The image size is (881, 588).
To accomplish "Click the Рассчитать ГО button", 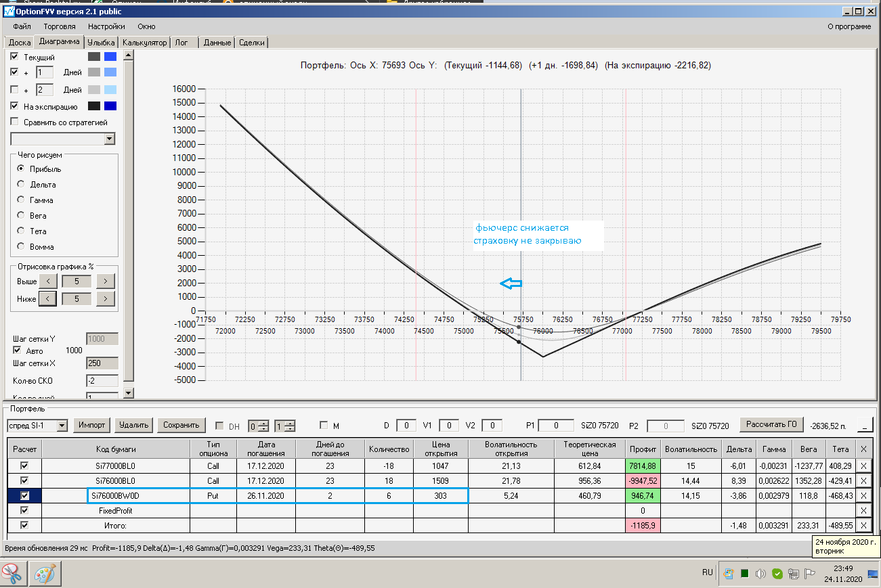I will coord(771,424).
